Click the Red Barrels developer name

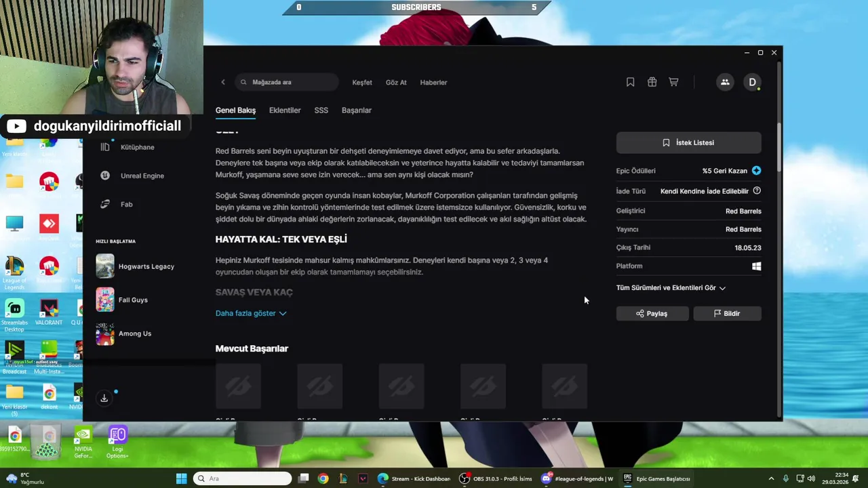(x=743, y=211)
